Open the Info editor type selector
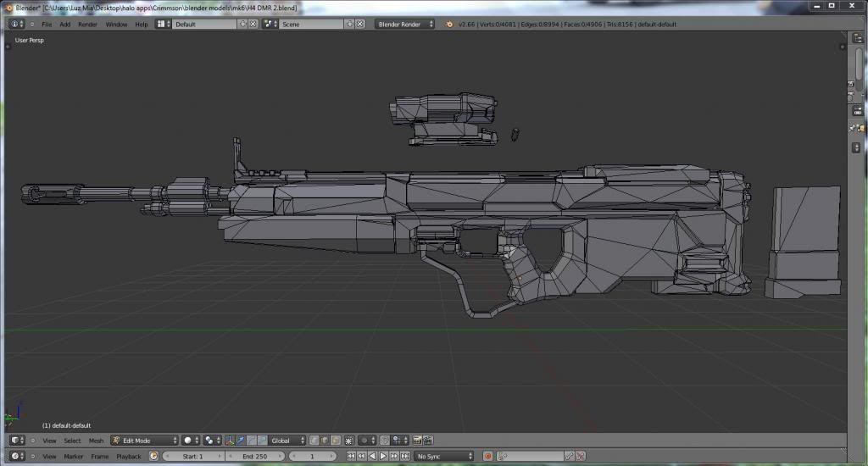The width and height of the screenshot is (868, 466). click(x=17, y=25)
